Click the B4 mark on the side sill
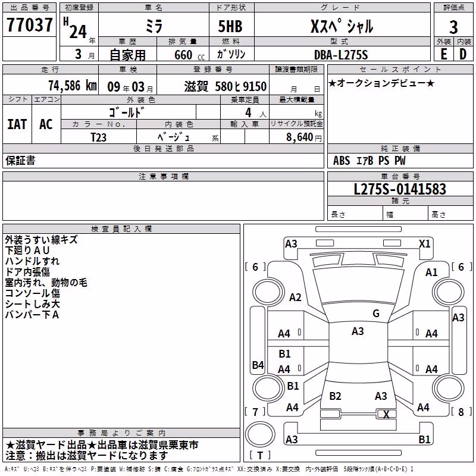This screenshot has height=476, width=476. (x=258, y=365)
